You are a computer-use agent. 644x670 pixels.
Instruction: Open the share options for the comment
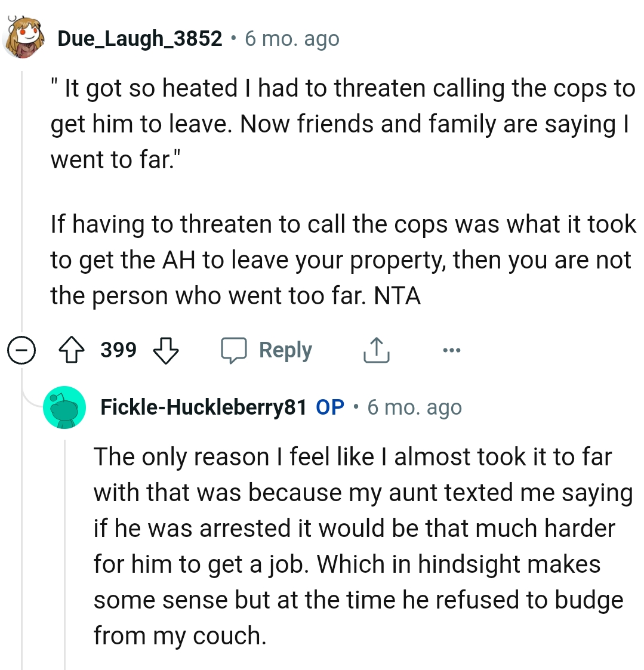(375, 350)
